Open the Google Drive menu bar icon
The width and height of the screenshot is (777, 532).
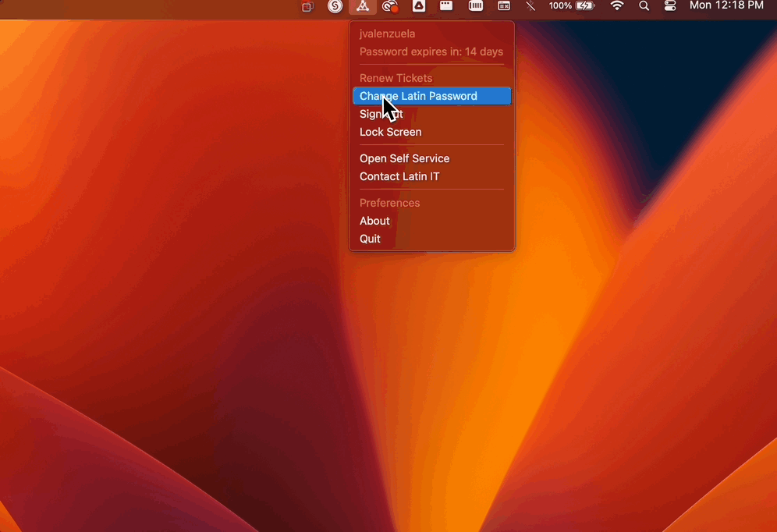tap(419, 6)
